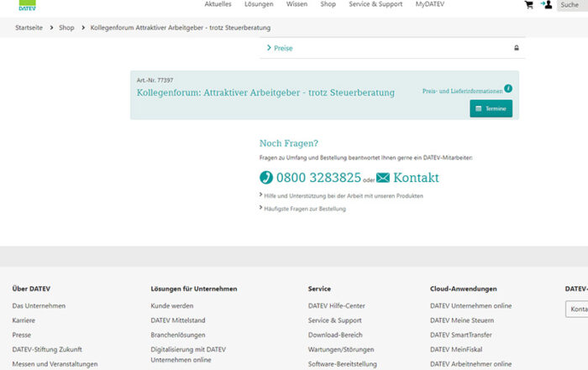Open Service & Support footer link
Screen dimensions: 588x370
[335, 320]
